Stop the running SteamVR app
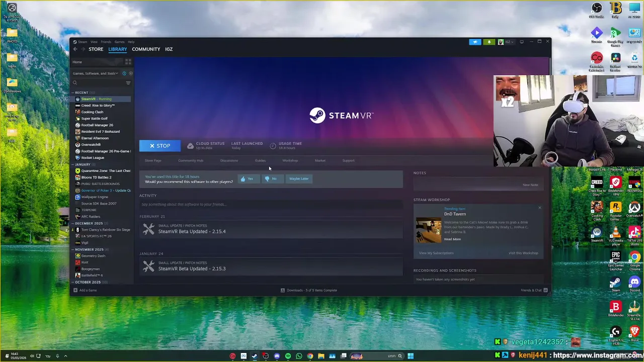The height and width of the screenshot is (362, 644). coord(159,146)
